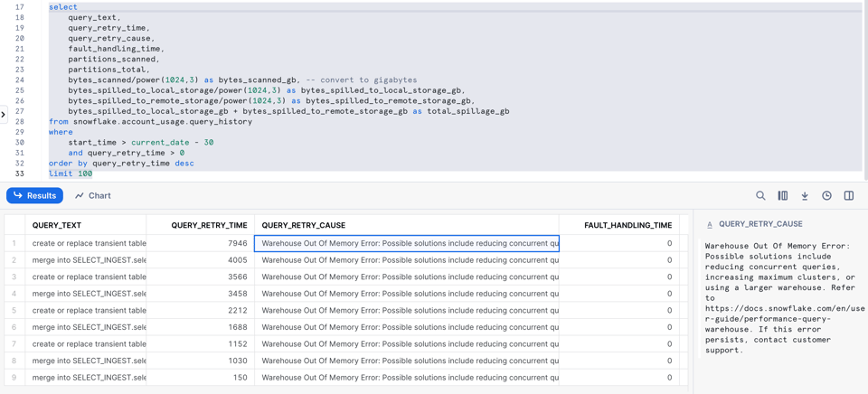Screen dimensions: 868x394
Task: Select retry cause cell in row 5
Action: (x=406, y=311)
